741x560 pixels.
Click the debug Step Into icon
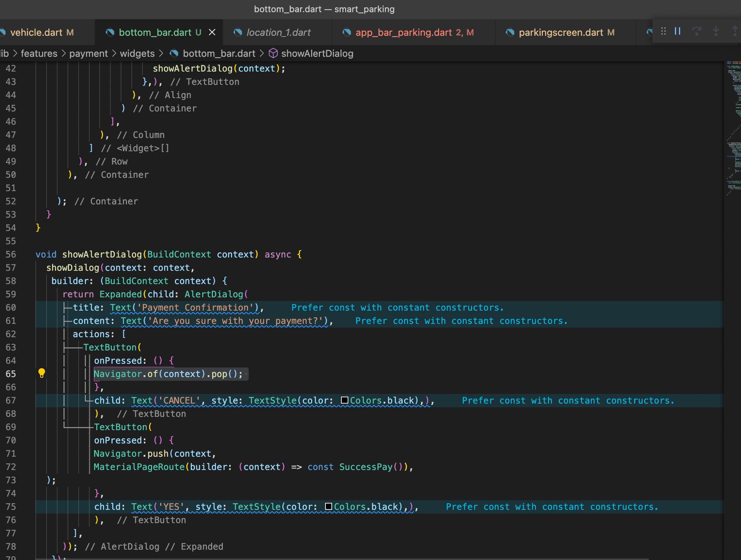point(716,31)
